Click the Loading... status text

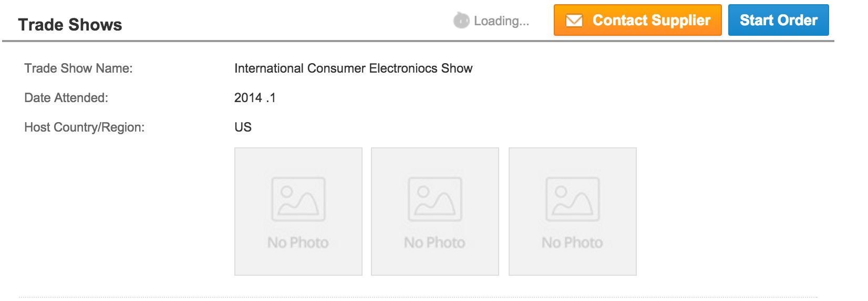point(501,21)
